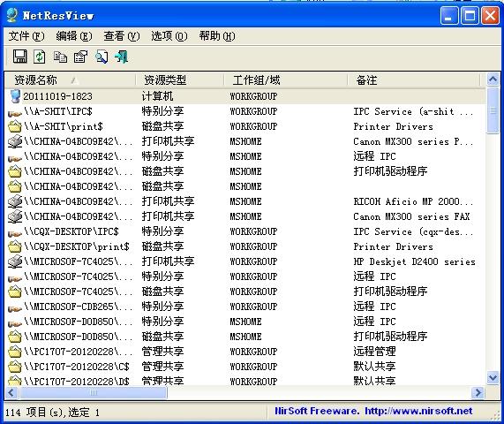Click the vertical scrollbar up arrow

493,79
